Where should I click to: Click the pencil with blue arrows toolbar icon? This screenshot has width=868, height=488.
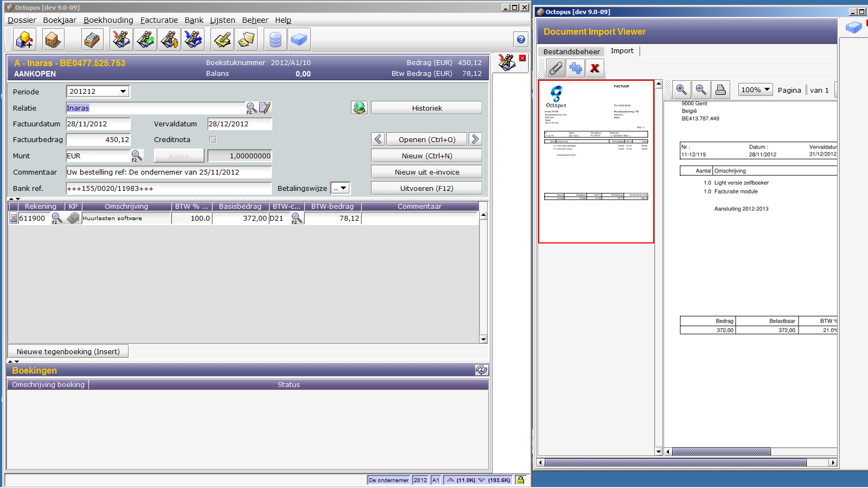pyautogui.click(x=193, y=40)
